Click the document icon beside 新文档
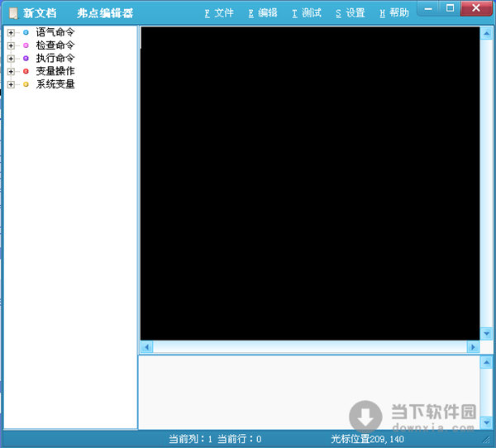Screen dimensions: 496x448 coord(13,13)
